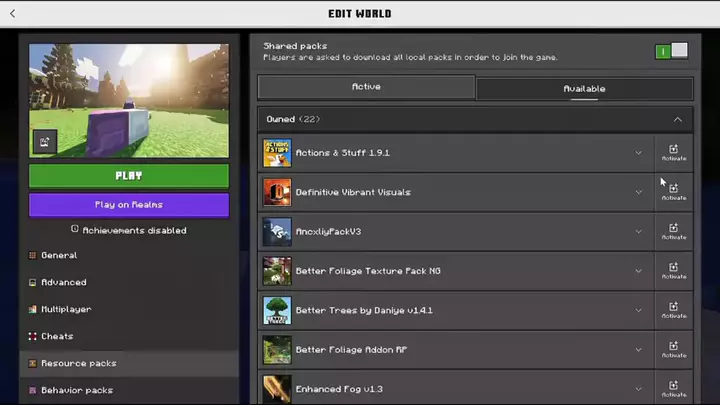720x405 pixels.
Task: Toggle the Shared packs switch
Action: (671, 51)
